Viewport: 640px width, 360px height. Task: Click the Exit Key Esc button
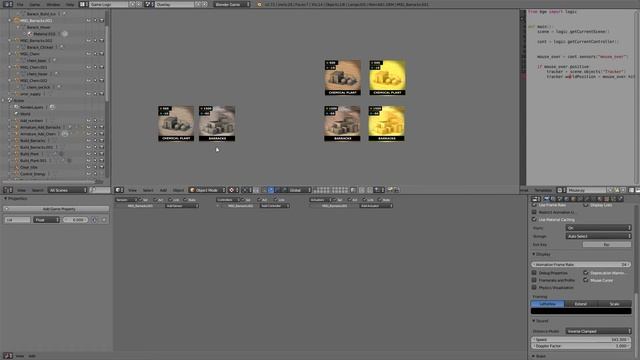[x=607, y=244]
